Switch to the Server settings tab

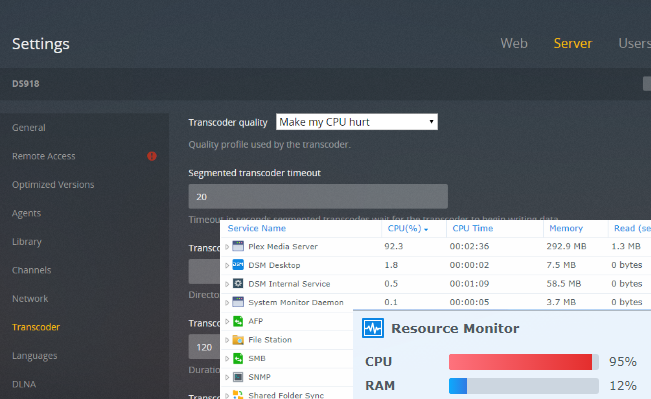[x=573, y=43]
